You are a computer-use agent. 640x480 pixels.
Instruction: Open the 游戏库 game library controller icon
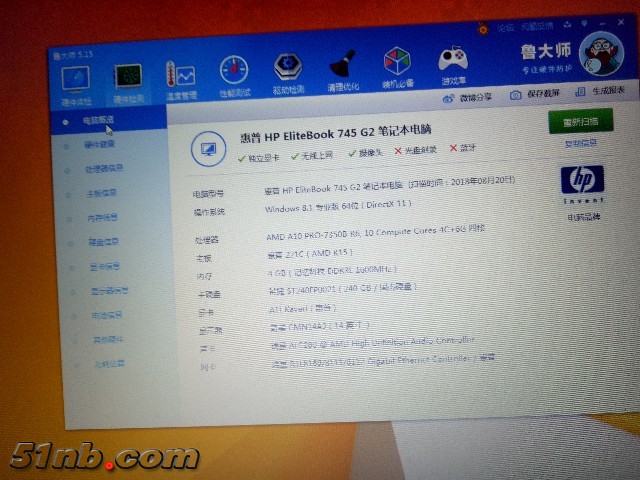[x=453, y=63]
